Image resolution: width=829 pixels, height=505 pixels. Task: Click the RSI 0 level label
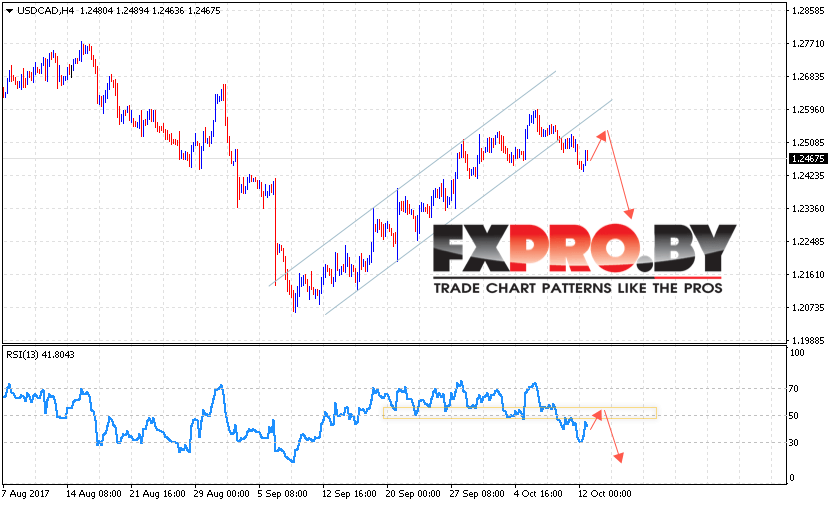(x=791, y=478)
